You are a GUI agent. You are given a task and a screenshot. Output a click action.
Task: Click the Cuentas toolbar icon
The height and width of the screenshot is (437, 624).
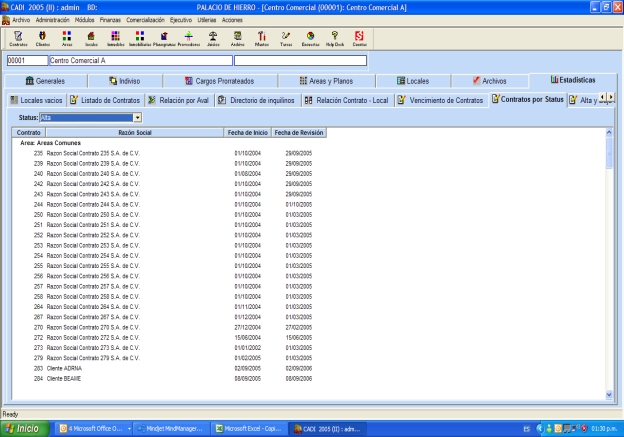359,38
